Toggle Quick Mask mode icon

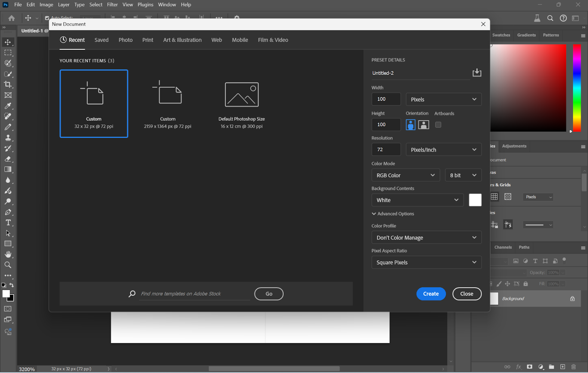pos(8,309)
